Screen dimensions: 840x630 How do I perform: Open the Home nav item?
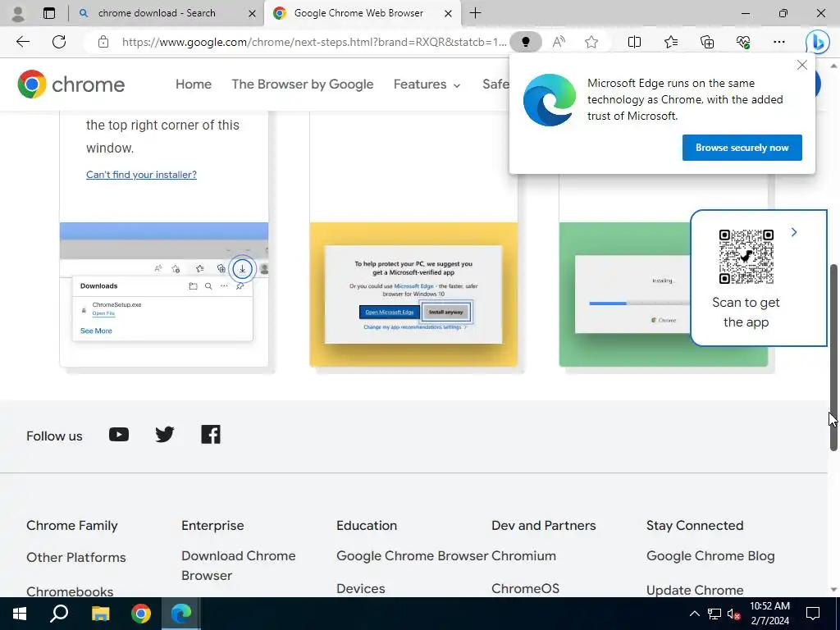pos(194,84)
